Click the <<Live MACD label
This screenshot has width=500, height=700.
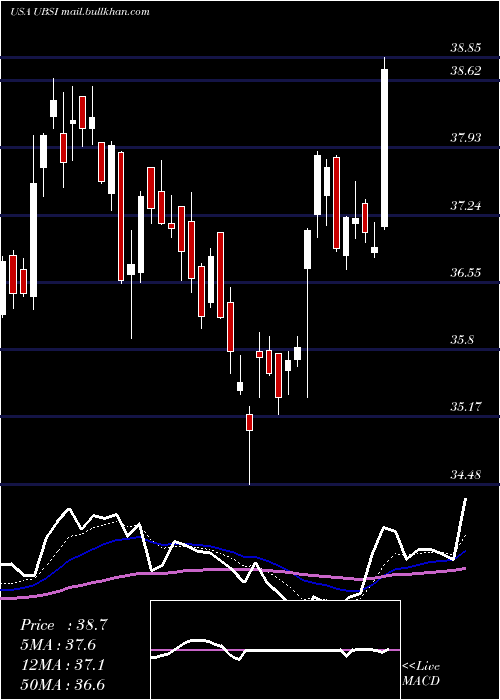421,673
